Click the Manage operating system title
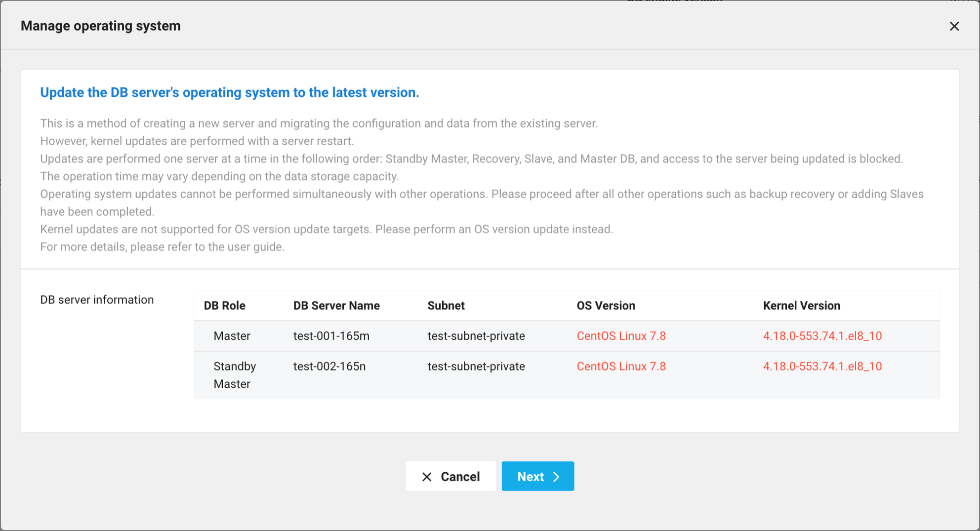The width and height of the screenshot is (980, 531). (x=101, y=26)
